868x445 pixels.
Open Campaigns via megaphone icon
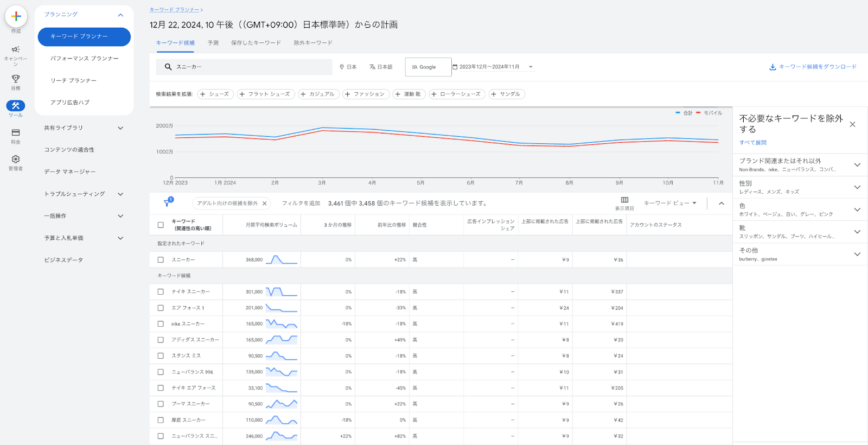pyautogui.click(x=16, y=49)
